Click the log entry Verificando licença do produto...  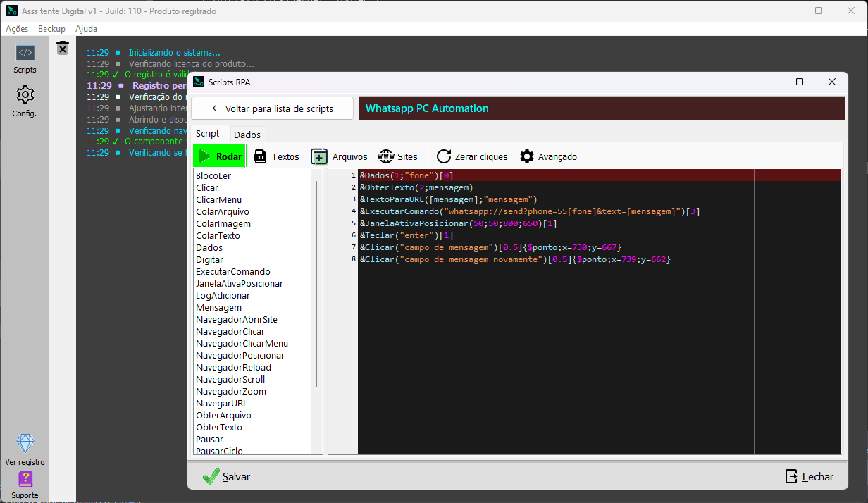click(x=192, y=63)
